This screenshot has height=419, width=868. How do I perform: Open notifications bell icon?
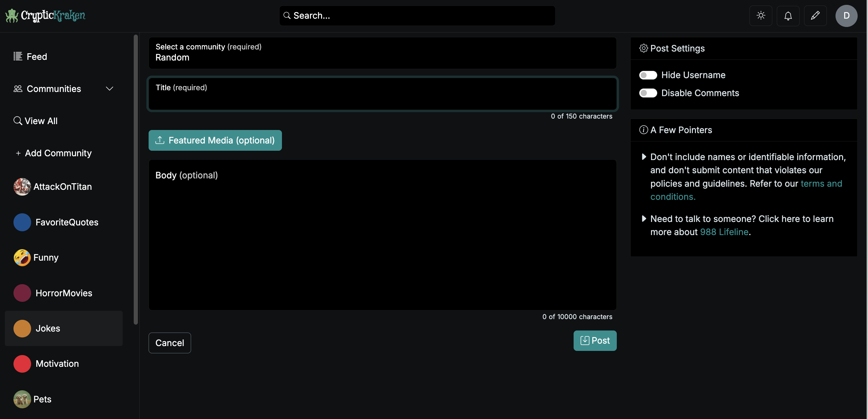[788, 16]
